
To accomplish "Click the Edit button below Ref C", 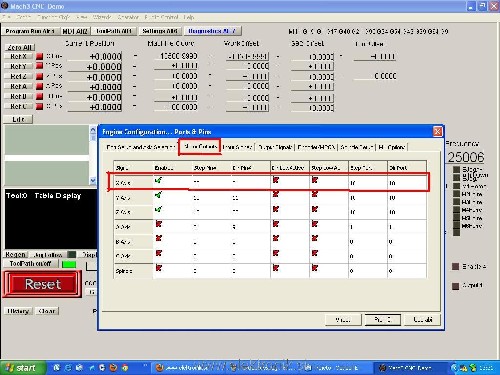I will [x=18, y=119].
